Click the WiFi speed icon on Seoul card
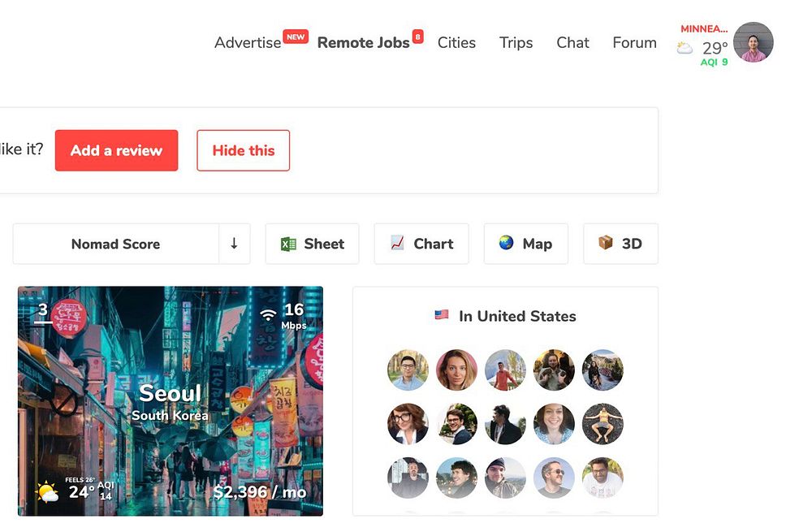Viewport: 812px width, 532px height. pyautogui.click(x=268, y=314)
